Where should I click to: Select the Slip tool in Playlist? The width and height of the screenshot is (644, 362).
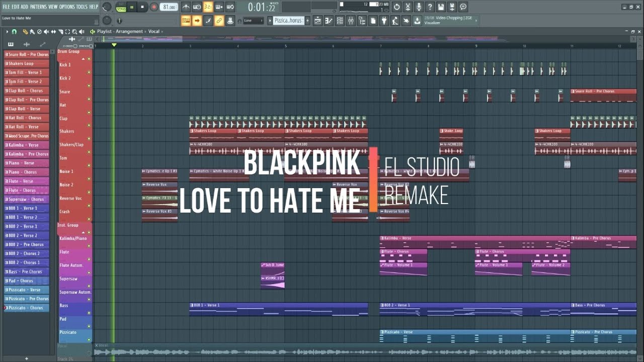coord(53,32)
